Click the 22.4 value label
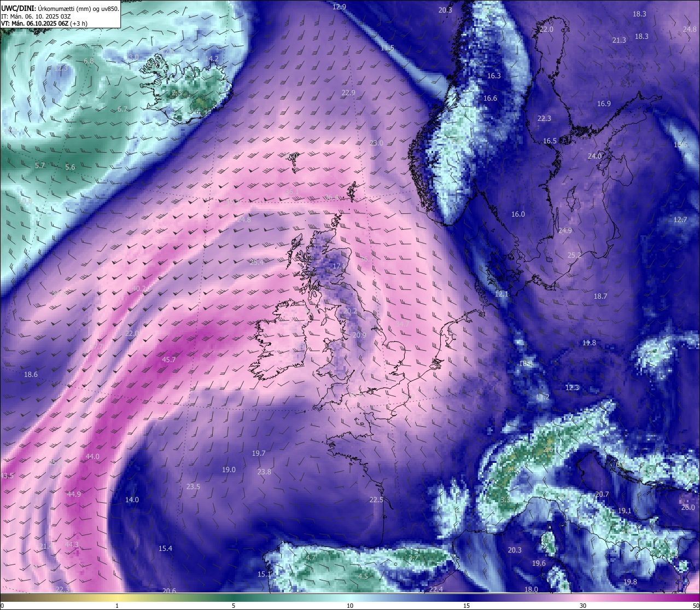Image resolution: width=700 pixels, height=610 pixels. 436,590
